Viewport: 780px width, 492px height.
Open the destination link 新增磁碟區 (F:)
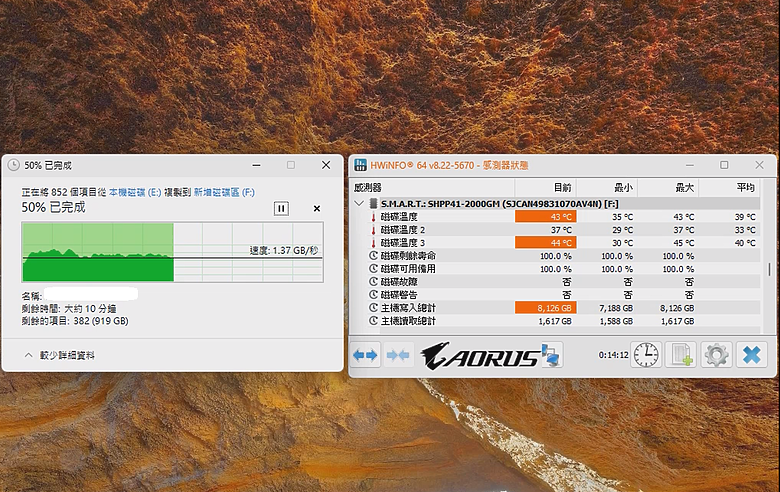224,193
